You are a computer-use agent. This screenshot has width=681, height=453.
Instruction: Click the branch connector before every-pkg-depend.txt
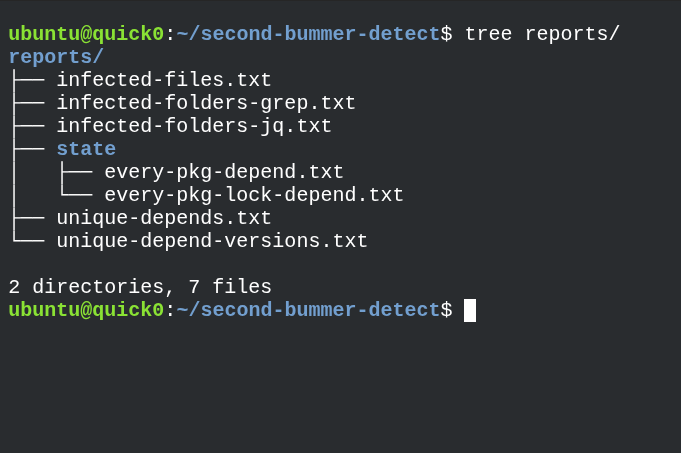pyautogui.click(x=76, y=172)
